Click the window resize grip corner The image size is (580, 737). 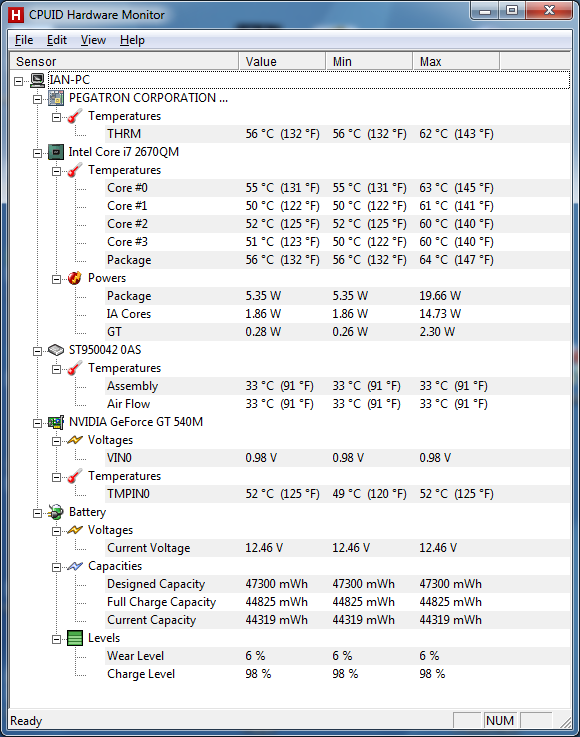565,723
